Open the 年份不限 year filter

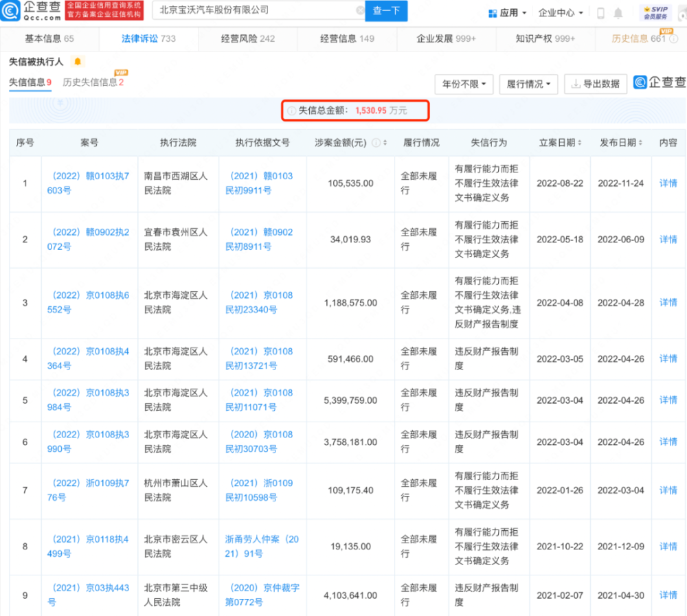pyautogui.click(x=464, y=84)
